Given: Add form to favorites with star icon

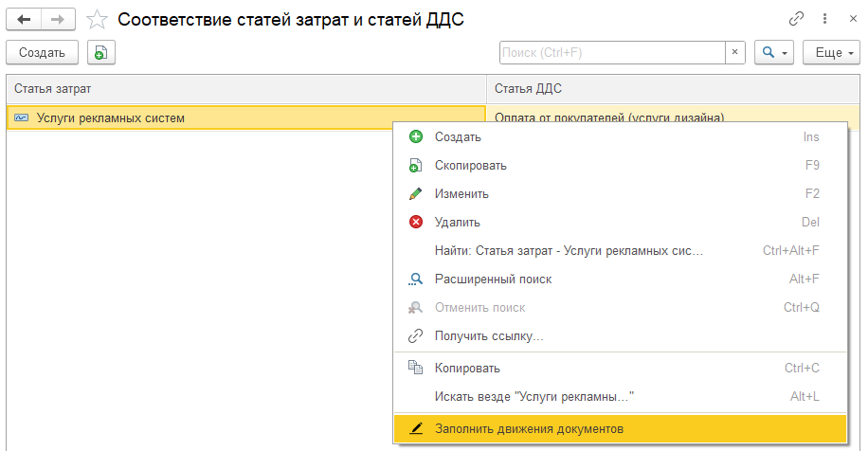Looking at the screenshot, I should pyautogui.click(x=97, y=20).
